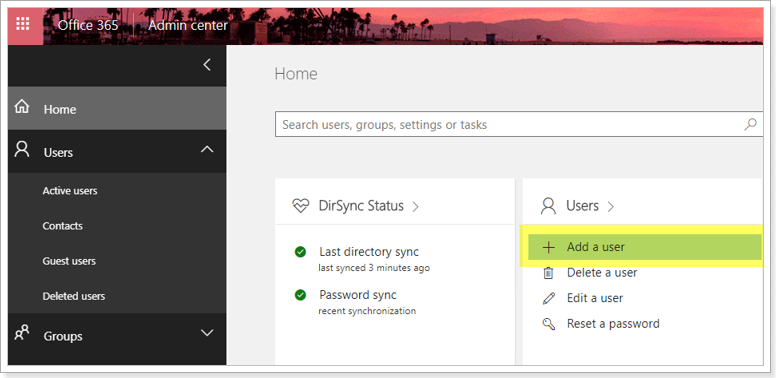Click the trash icon beside Delete a user
776x378 pixels.
tap(548, 273)
